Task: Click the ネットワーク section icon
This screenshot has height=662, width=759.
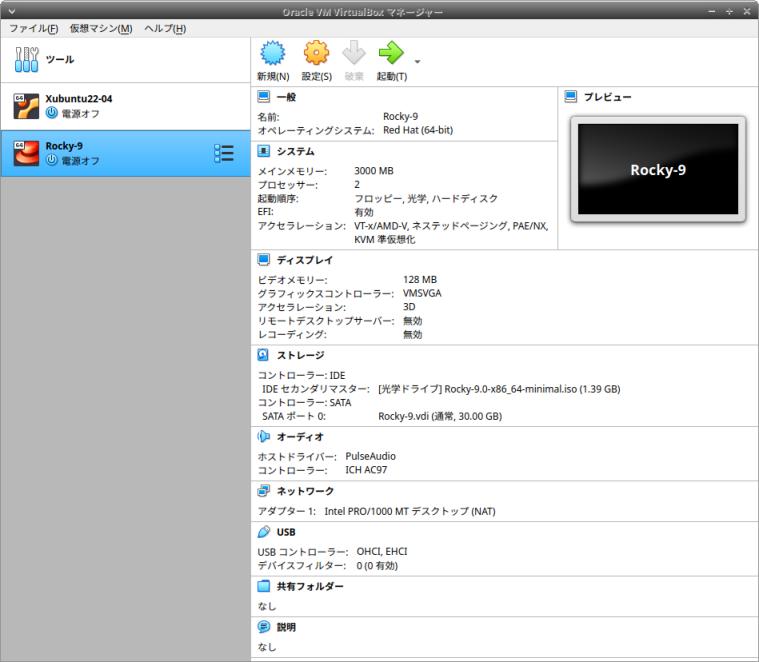Action: 264,491
